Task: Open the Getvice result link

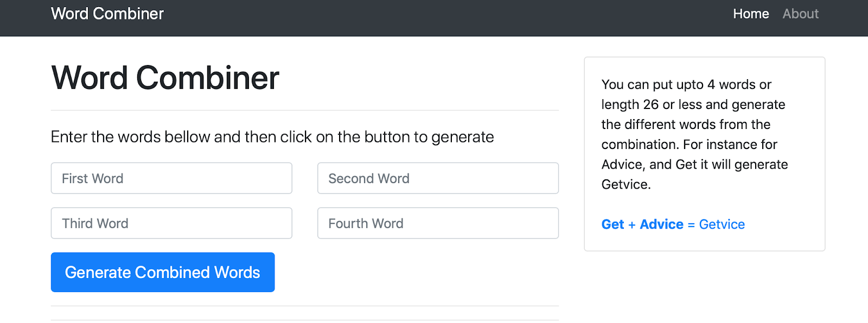Action: click(722, 224)
